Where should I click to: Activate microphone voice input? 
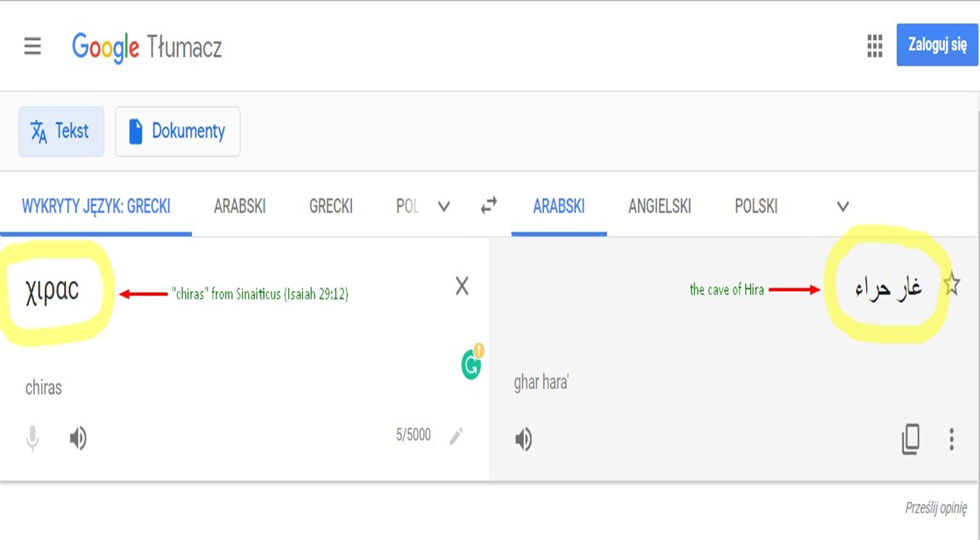click(x=32, y=439)
